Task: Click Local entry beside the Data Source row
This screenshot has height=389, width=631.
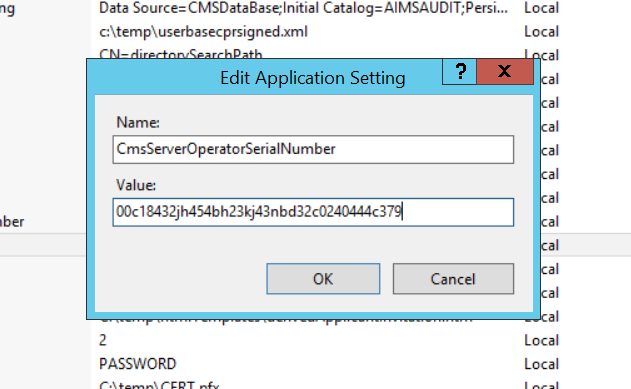Action: [x=542, y=8]
